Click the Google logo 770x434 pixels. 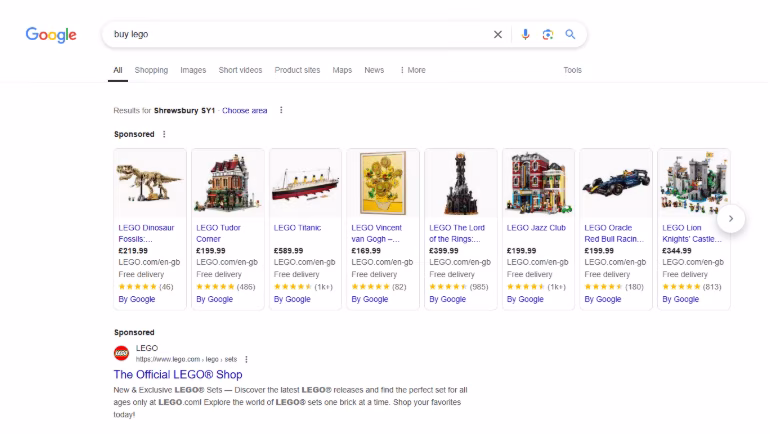pos(51,35)
